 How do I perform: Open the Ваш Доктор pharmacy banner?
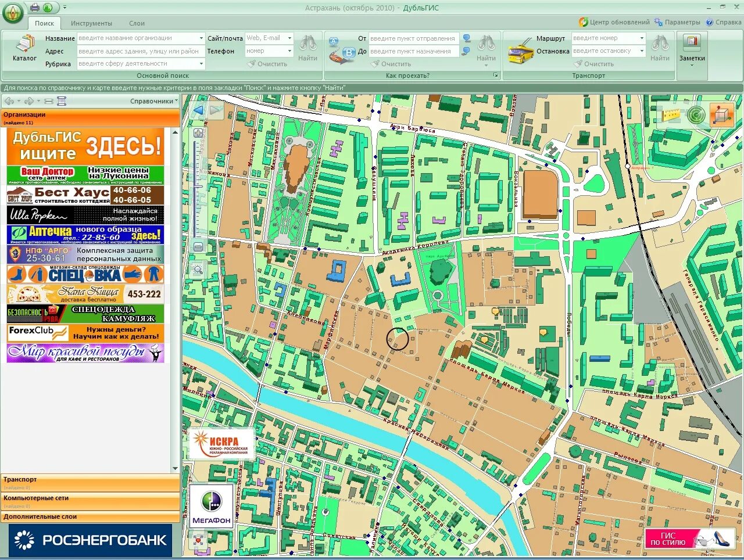[x=85, y=175]
